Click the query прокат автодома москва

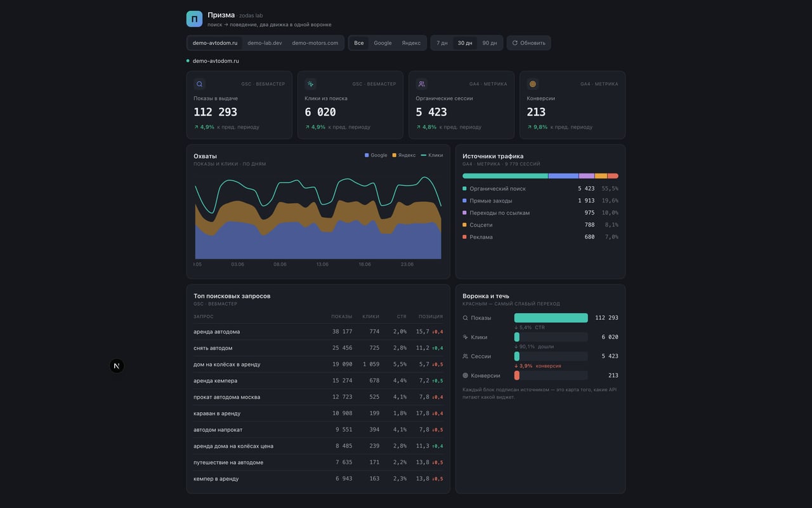[x=226, y=397]
